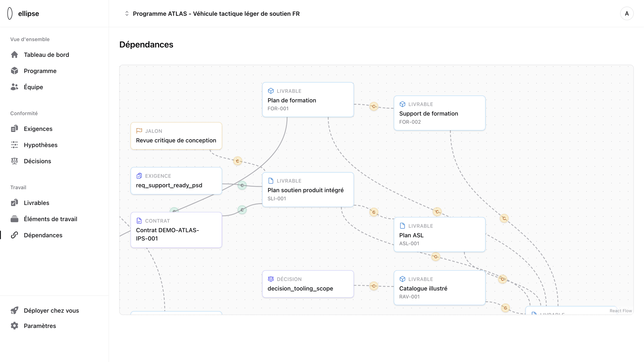Viewport: 644px width, 362px height.
Task: Click the document icon on Plan soutien produit intégré
Action: point(271,181)
